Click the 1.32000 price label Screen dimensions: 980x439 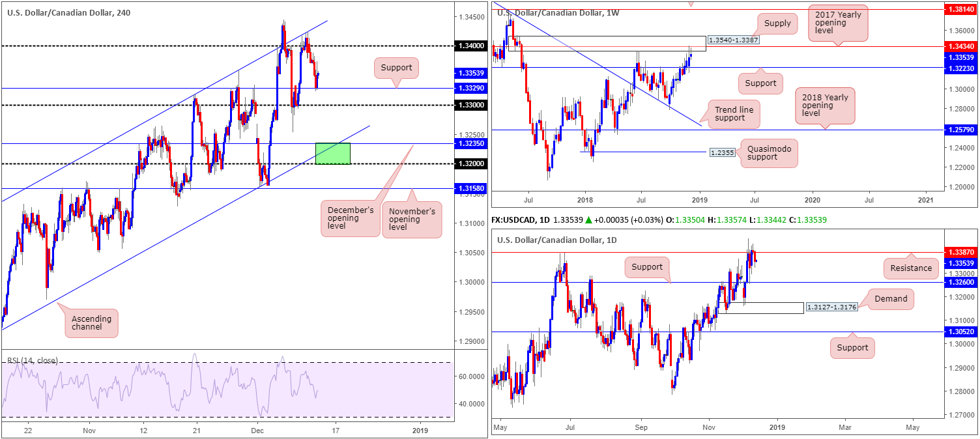click(x=470, y=163)
